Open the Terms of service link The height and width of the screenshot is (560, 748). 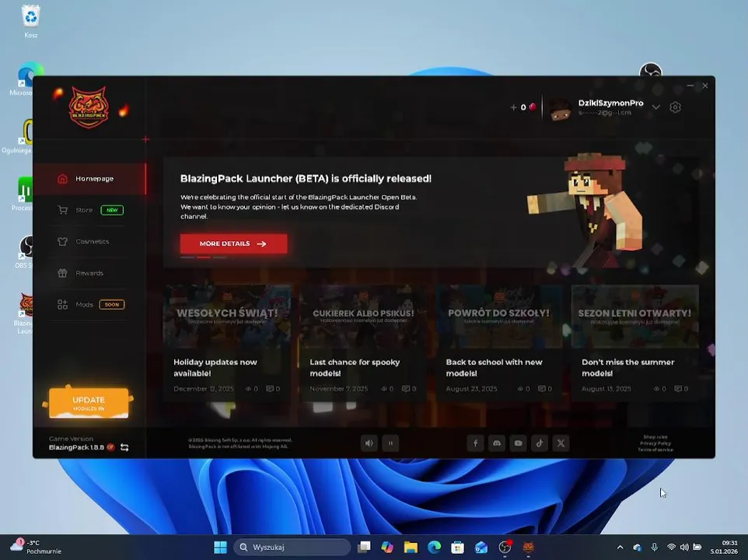click(655, 450)
